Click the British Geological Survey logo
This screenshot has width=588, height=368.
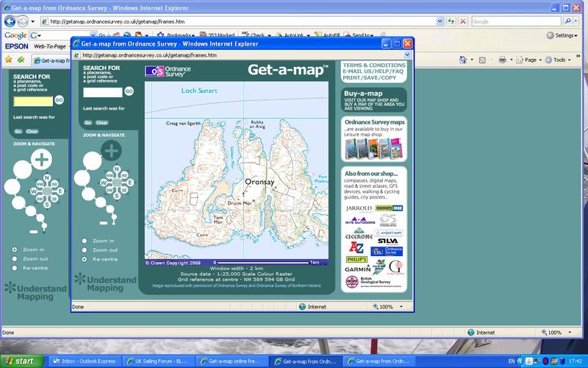374,282
